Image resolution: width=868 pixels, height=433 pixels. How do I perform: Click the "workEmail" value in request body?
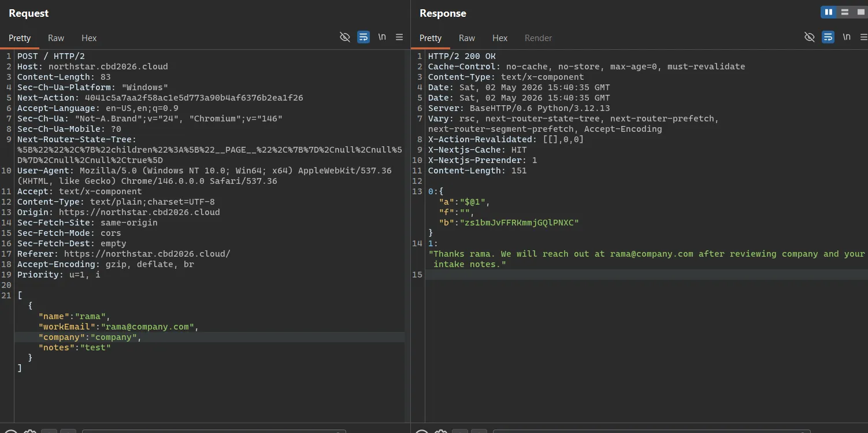point(147,327)
